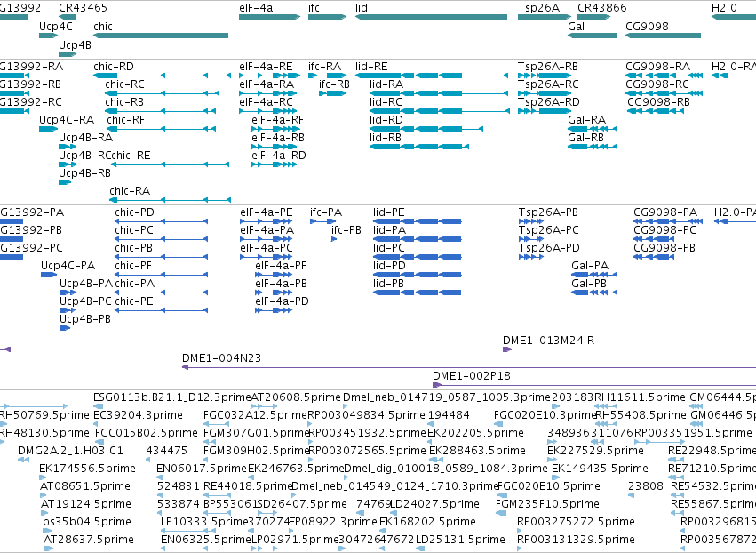Click BAC clone DME1-002P18
Viewport: 756px width, 553px height.
[594, 385]
